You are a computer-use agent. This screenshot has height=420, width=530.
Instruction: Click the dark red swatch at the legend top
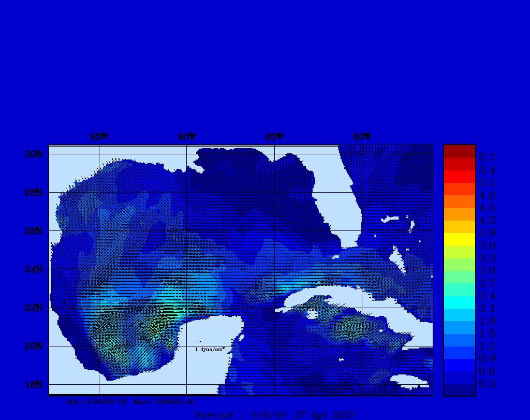(459, 151)
